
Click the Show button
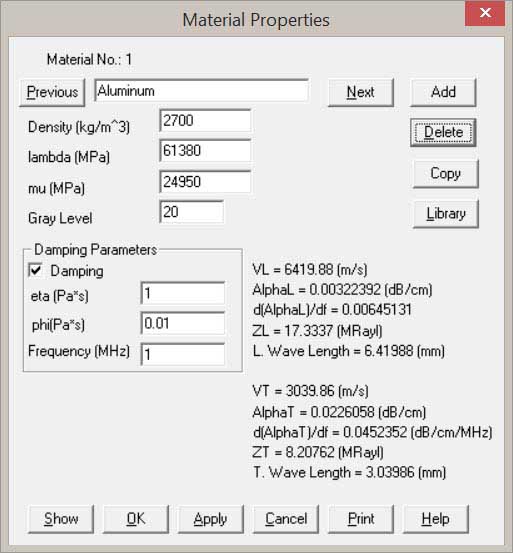pyautogui.click(x=61, y=519)
